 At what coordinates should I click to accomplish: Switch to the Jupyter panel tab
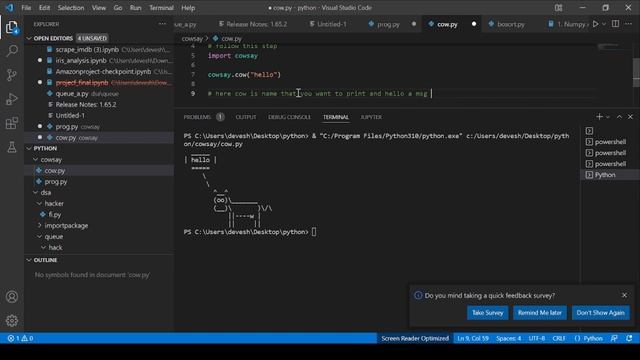371,117
